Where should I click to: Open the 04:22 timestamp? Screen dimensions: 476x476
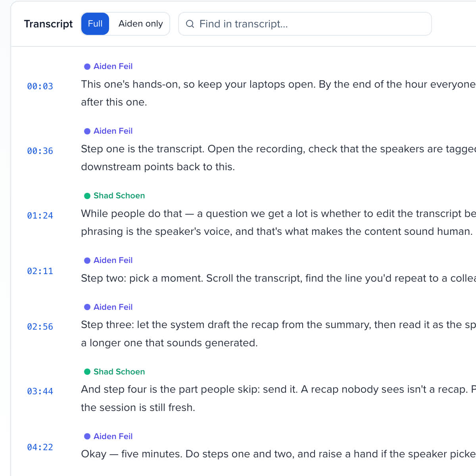tap(40, 447)
